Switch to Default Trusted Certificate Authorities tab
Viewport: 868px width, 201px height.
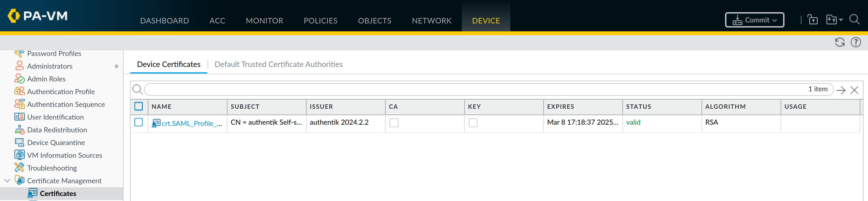[x=279, y=64]
